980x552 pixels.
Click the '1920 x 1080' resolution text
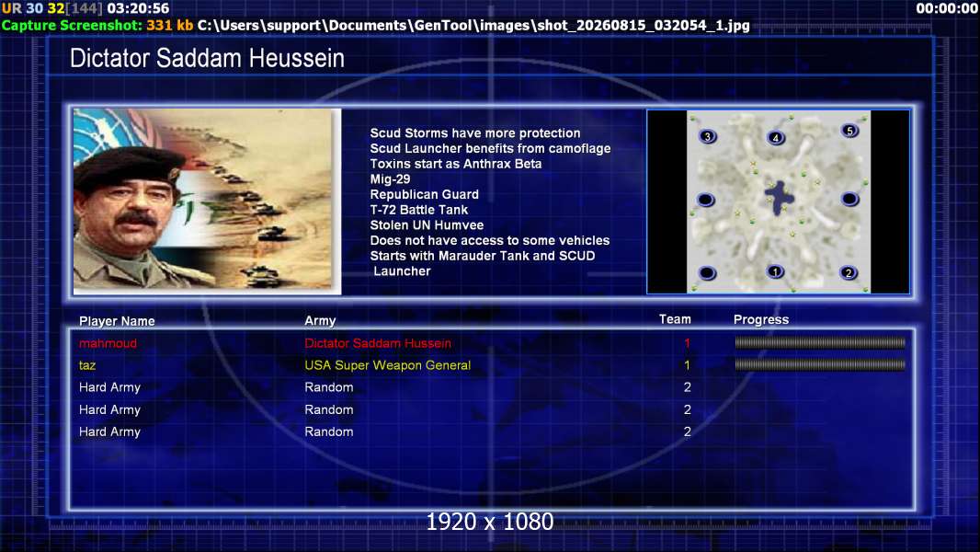pyautogui.click(x=489, y=522)
